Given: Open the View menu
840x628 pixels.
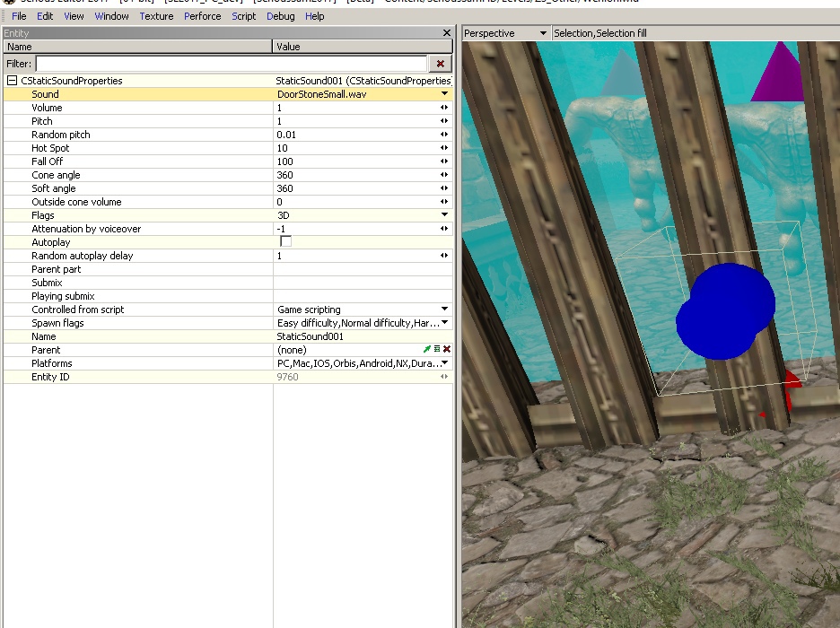Looking at the screenshot, I should pyautogui.click(x=74, y=16).
